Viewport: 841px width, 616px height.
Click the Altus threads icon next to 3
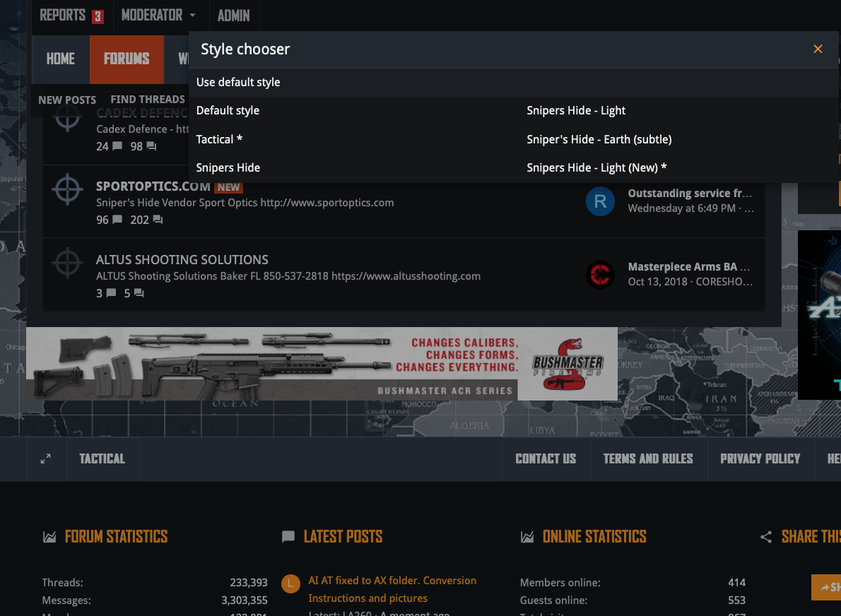click(x=111, y=292)
